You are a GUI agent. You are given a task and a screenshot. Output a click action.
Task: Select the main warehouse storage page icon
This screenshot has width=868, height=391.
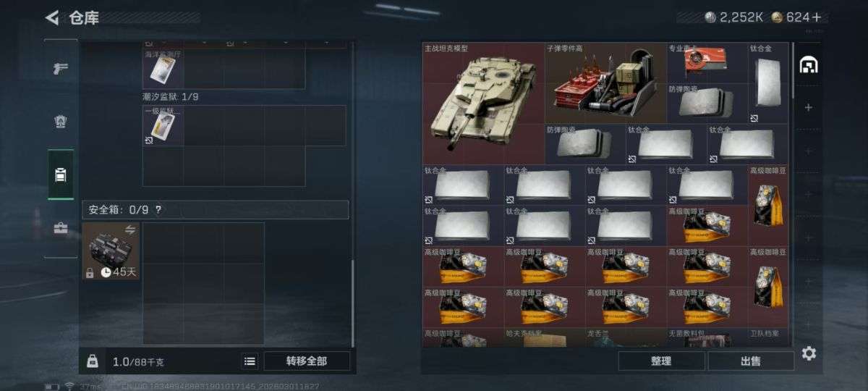point(808,65)
